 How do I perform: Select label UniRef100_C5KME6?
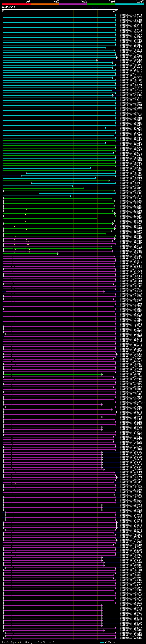[131, 183]
